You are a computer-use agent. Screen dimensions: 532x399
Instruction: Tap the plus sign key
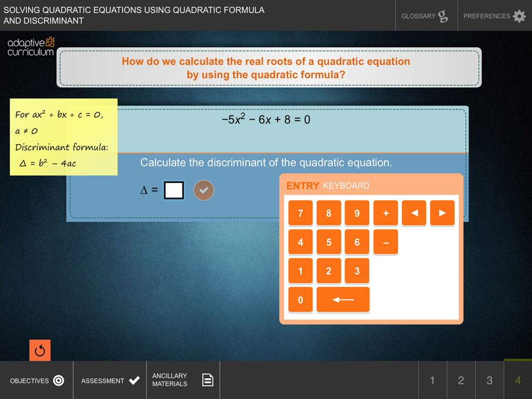pos(385,213)
